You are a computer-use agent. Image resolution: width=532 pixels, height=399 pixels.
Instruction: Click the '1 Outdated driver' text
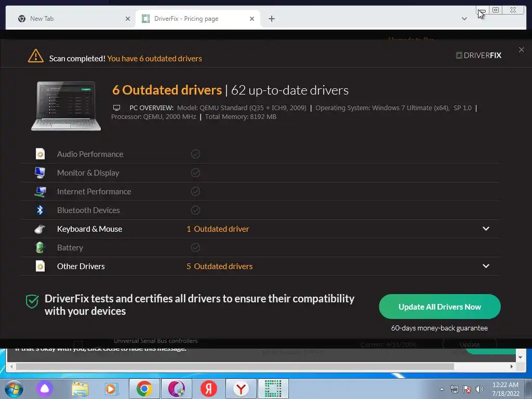[x=218, y=229]
